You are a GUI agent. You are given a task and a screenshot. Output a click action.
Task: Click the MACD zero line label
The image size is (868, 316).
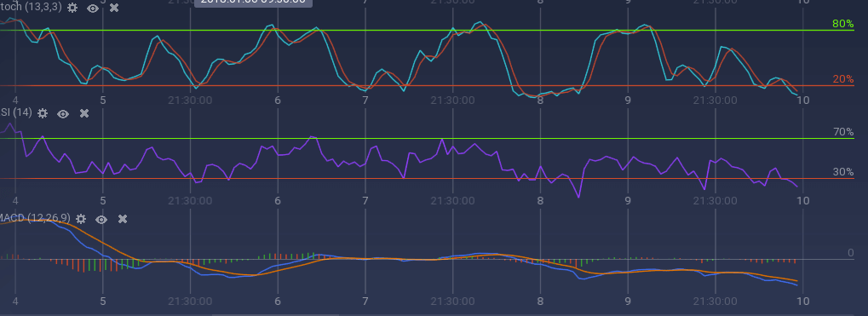851,254
